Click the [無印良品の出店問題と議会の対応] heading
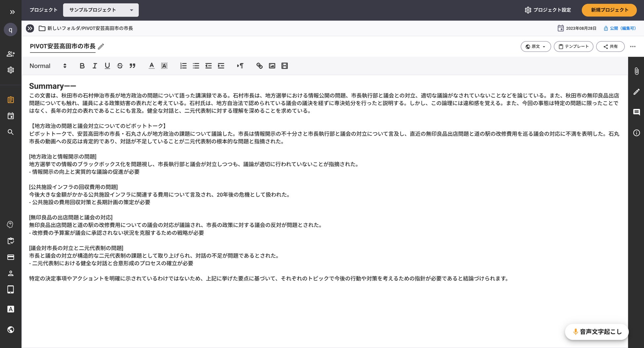644x348 pixels. pyautogui.click(x=71, y=217)
